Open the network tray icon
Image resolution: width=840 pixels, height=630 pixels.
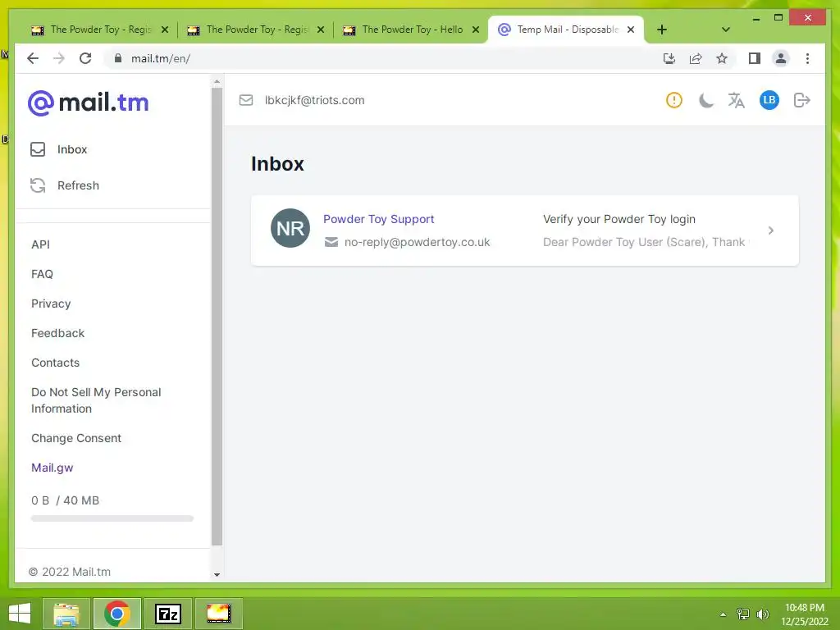click(743, 614)
